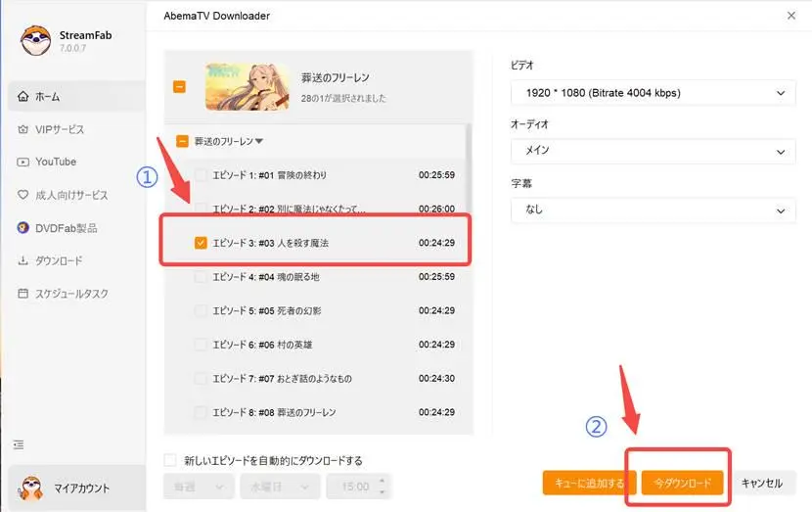This screenshot has width=812, height=512.
Task: Click the 00:25:59 duration of episode 1
Action: 436,175
